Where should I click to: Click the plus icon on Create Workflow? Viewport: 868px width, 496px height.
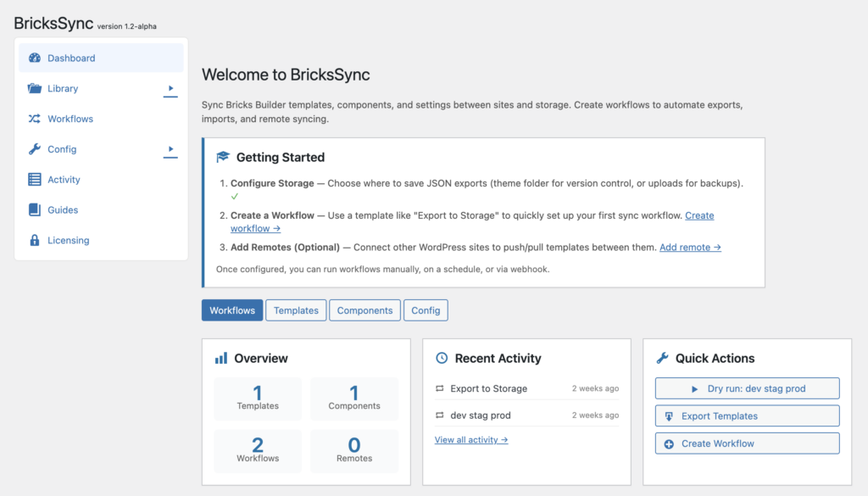[669, 443]
